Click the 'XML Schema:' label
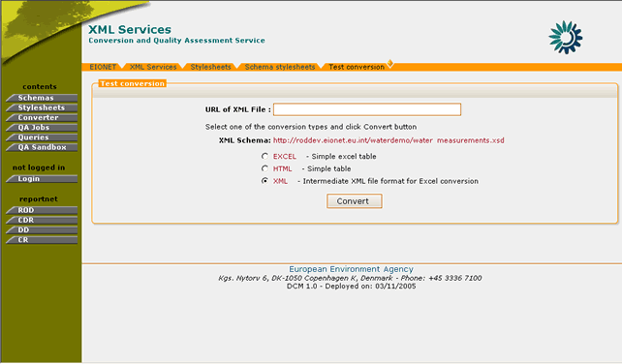The height and width of the screenshot is (364, 622). click(244, 140)
